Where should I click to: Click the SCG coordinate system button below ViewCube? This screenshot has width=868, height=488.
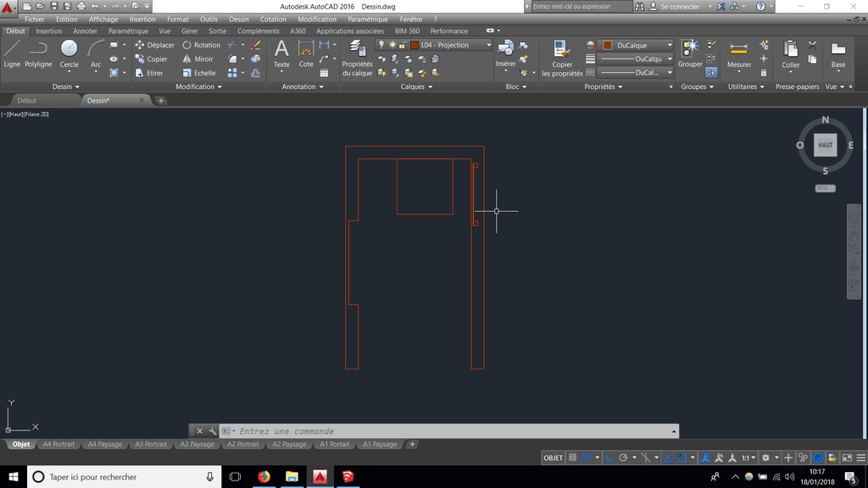pos(825,188)
